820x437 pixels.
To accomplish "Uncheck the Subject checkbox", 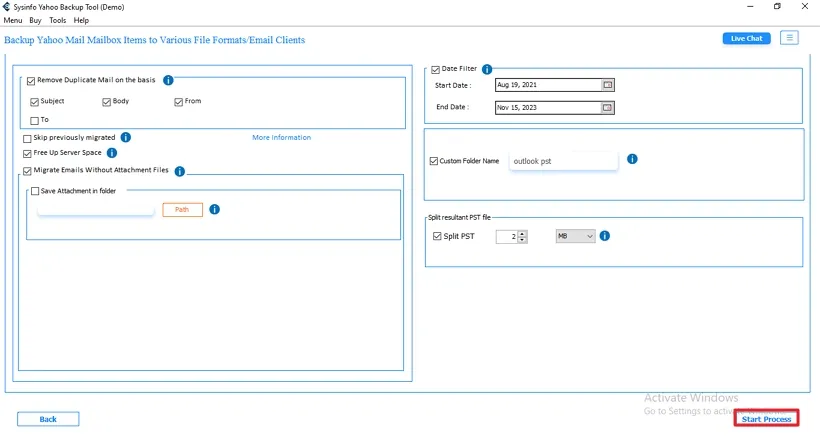I will (35, 101).
